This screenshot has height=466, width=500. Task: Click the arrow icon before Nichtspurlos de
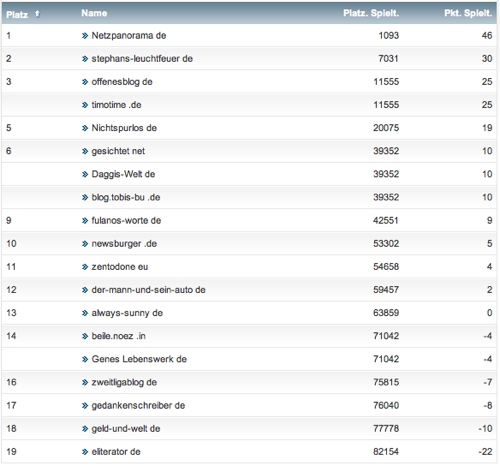click(85, 128)
